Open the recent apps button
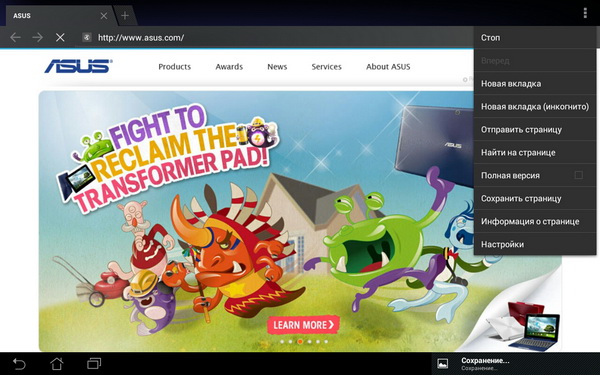Screen dimensions: 600x375 tap(94, 363)
